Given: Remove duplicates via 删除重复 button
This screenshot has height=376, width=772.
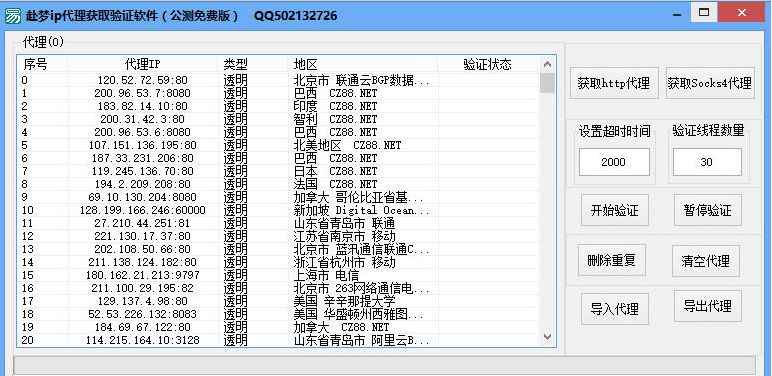Looking at the screenshot, I should coord(612,260).
